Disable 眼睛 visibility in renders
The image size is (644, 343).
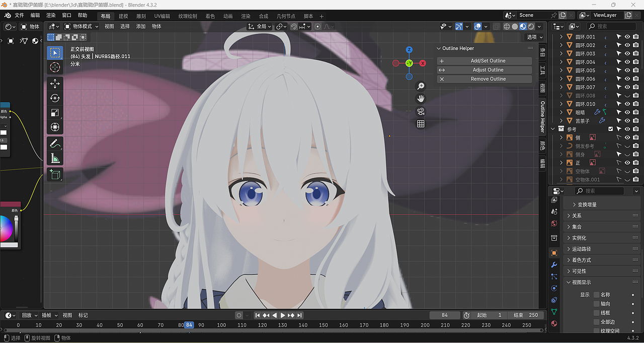coord(635,112)
